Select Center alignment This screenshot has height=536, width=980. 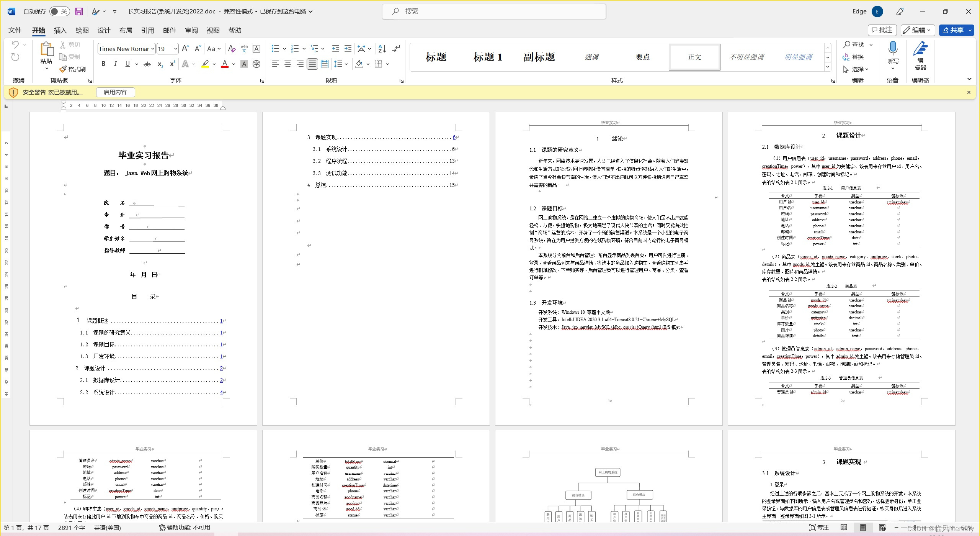point(288,64)
